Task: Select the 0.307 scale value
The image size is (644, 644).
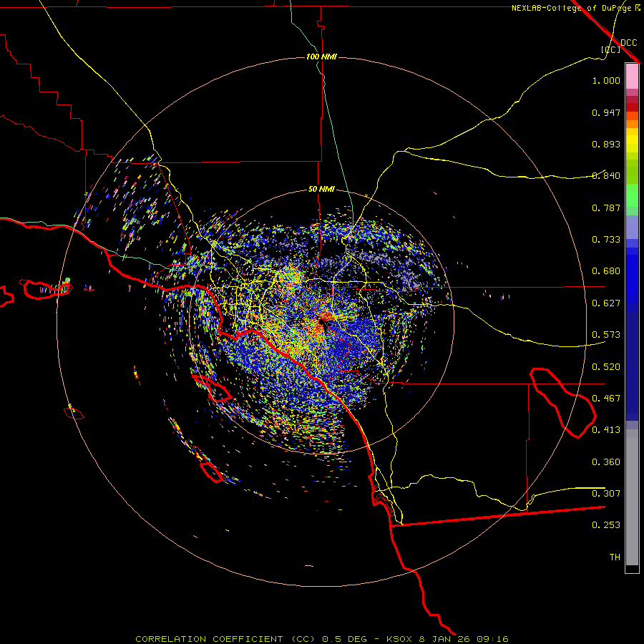Action: point(606,494)
